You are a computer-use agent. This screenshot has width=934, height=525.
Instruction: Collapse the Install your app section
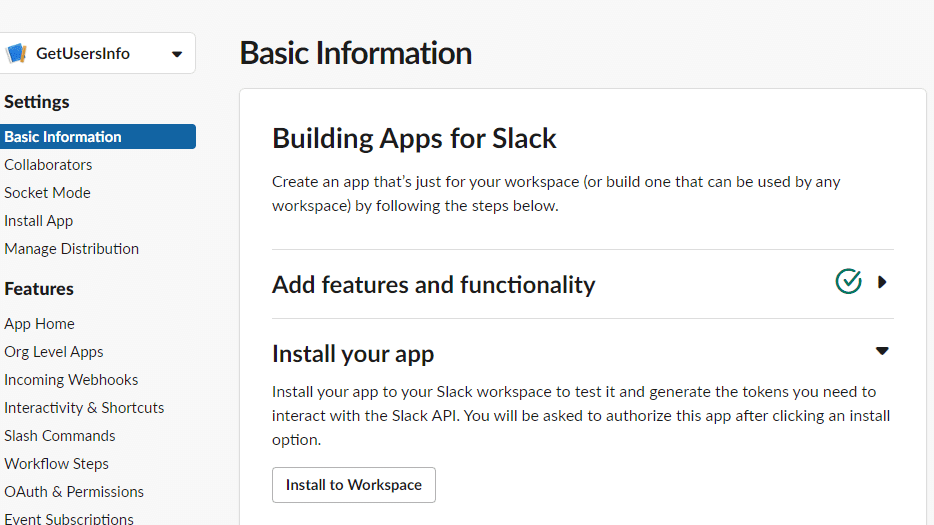(x=882, y=351)
